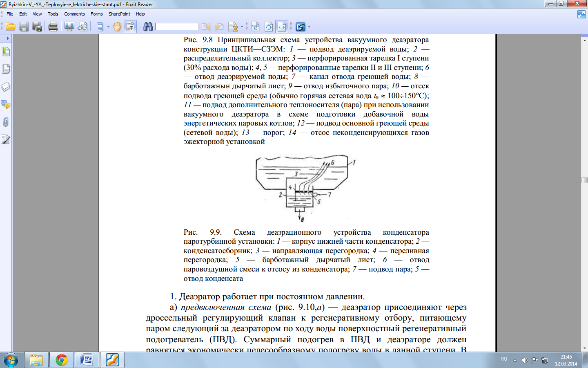Open Microsoft Word from the taskbar

click(x=87, y=360)
